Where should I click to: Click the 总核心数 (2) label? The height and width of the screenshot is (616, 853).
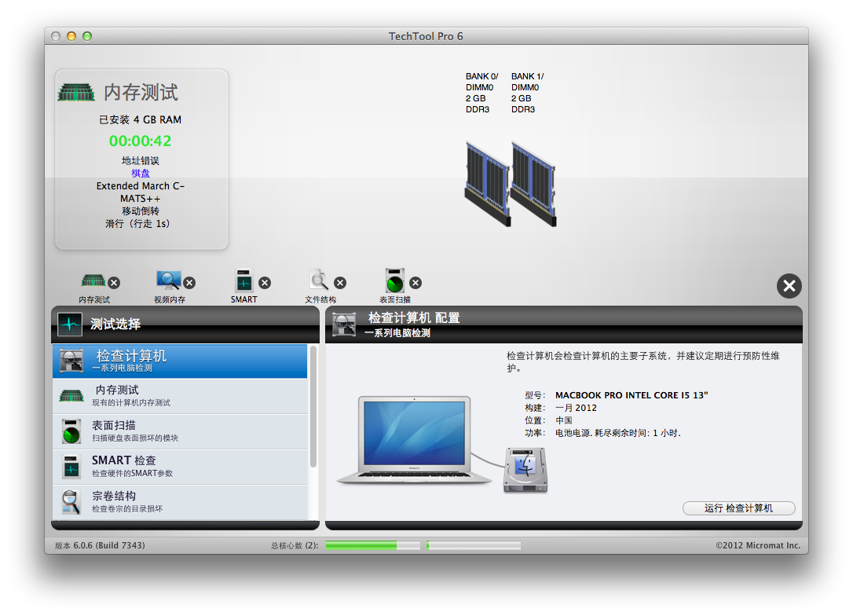tap(295, 545)
